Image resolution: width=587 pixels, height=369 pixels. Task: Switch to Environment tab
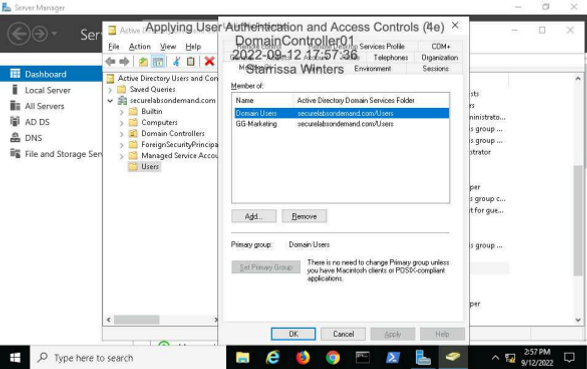372,69
